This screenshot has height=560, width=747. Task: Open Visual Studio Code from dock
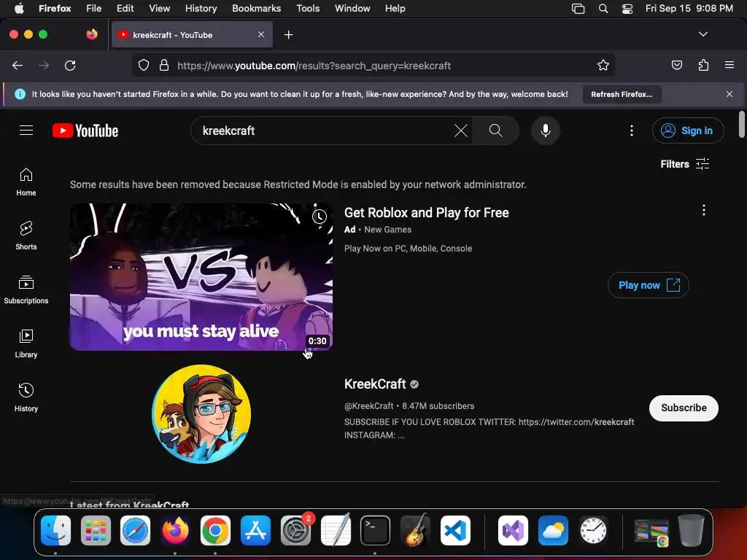[455, 531]
